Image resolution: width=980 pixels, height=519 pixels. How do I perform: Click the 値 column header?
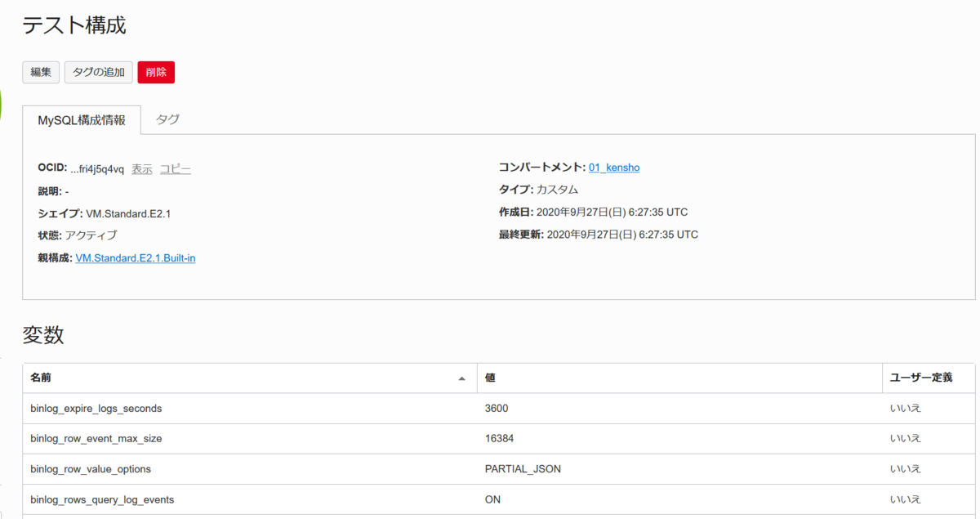coord(679,378)
